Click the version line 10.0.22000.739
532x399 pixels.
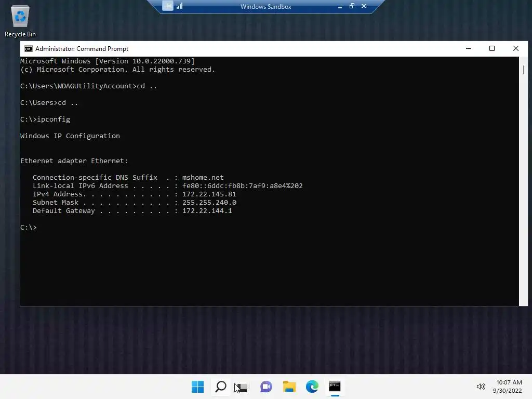click(108, 61)
